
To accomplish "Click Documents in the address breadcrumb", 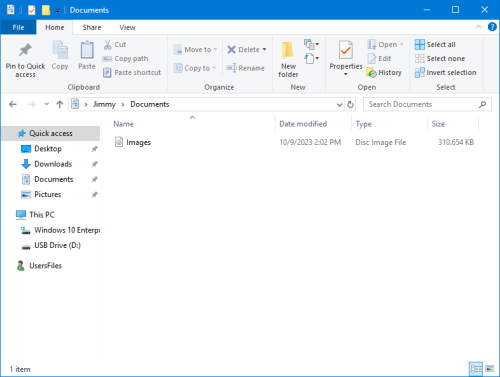I will pos(150,104).
